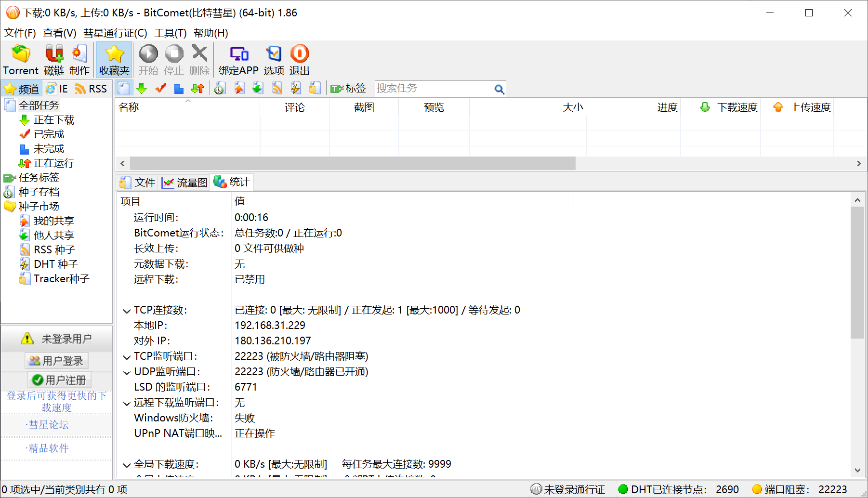Open the 彗星通行证(C) menu
The width and height of the screenshot is (868, 498).
point(115,33)
